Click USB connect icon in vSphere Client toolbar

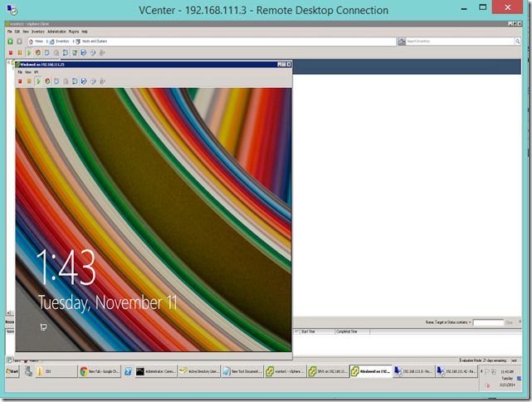[102, 52]
